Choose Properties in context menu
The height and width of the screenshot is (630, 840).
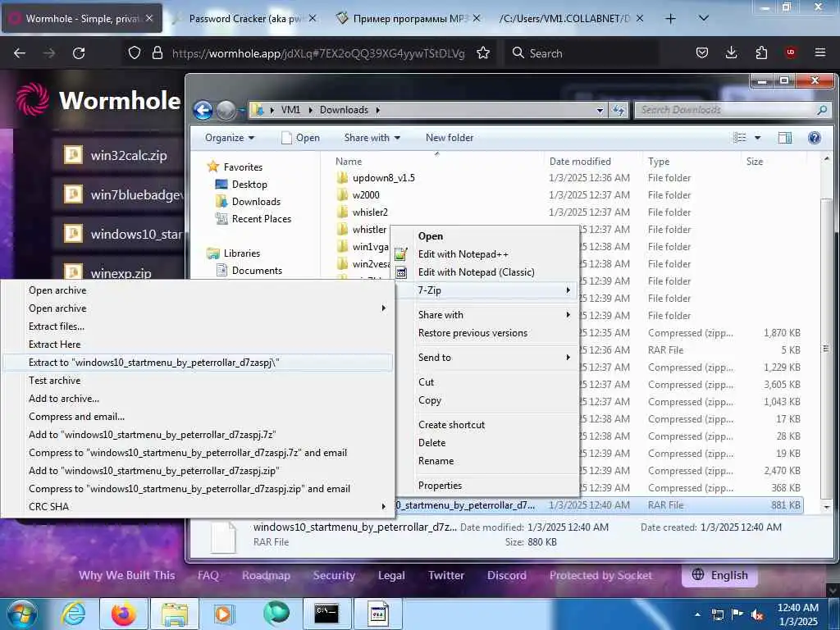[486, 486]
